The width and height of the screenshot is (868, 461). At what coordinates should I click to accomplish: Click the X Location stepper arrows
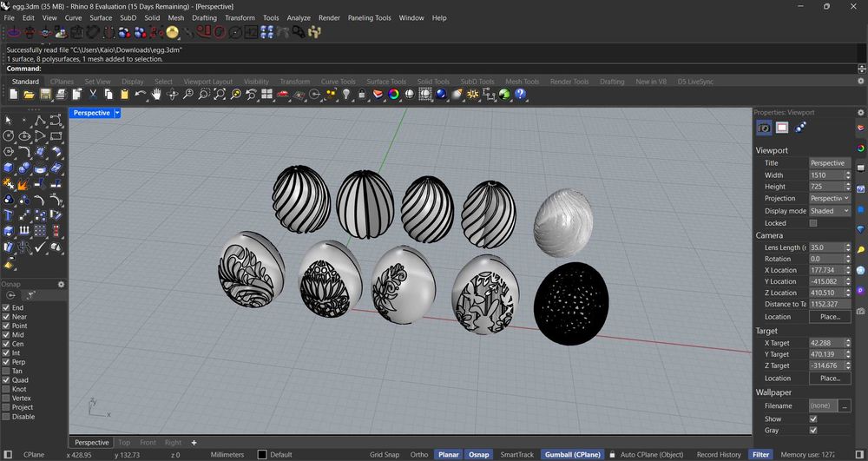pos(847,270)
